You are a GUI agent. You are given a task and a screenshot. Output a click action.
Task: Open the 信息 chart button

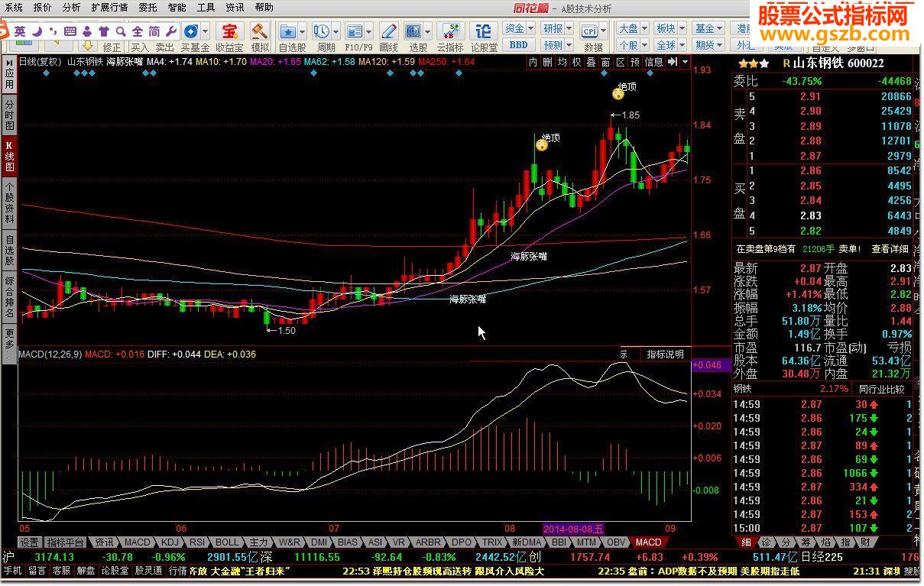[653, 62]
